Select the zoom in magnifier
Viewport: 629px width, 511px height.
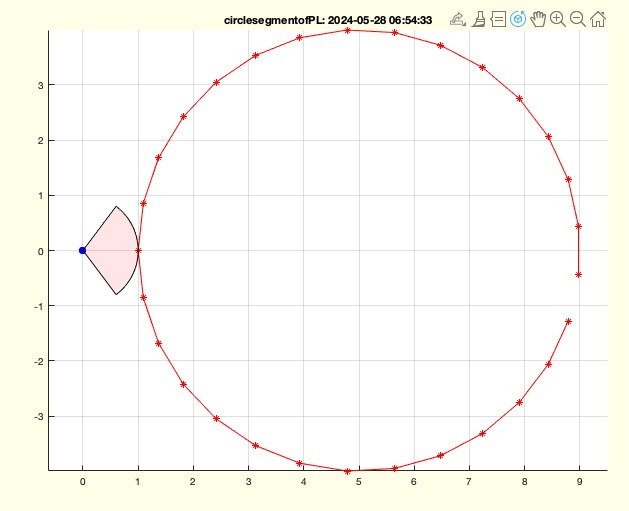click(558, 18)
